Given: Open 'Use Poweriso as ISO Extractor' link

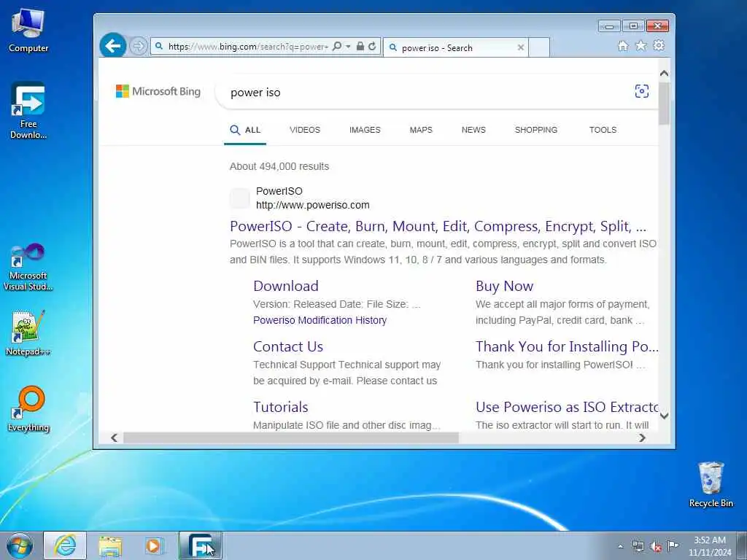Looking at the screenshot, I should click(567, 407).
